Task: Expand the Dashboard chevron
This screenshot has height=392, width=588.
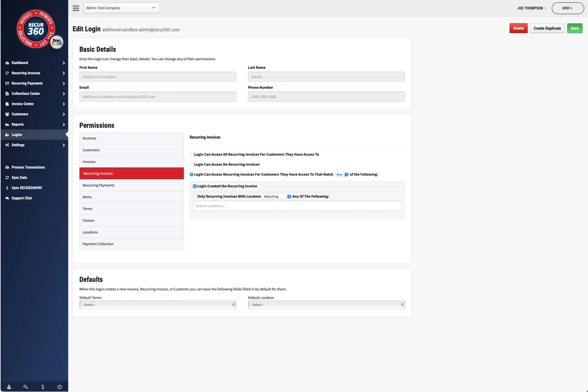Action: pos(64,63)
